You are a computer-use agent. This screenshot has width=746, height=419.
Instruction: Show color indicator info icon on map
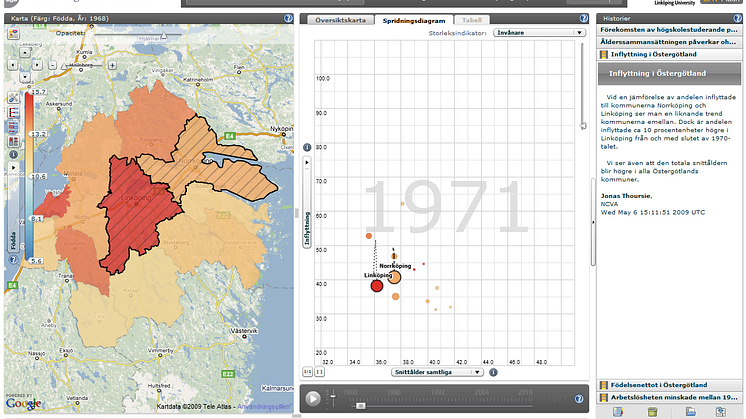coord(13,155)
